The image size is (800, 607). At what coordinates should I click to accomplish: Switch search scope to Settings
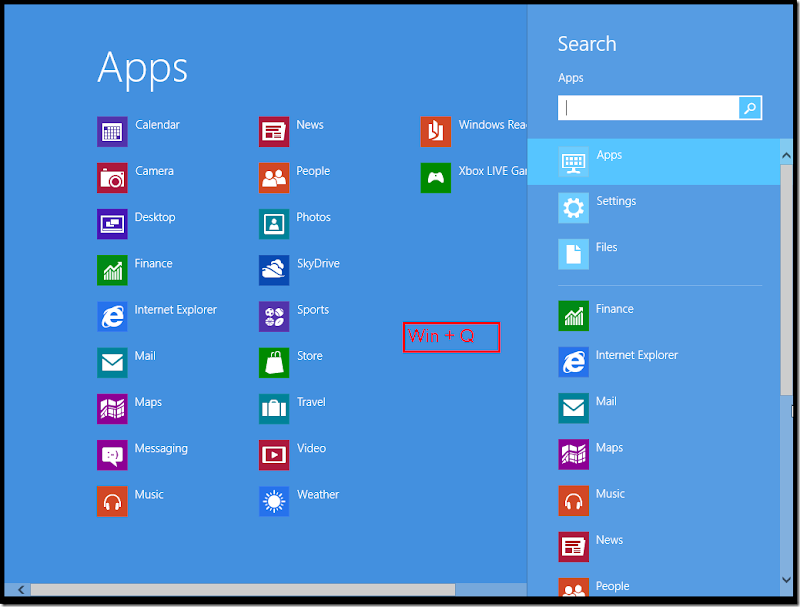[654, 208]
